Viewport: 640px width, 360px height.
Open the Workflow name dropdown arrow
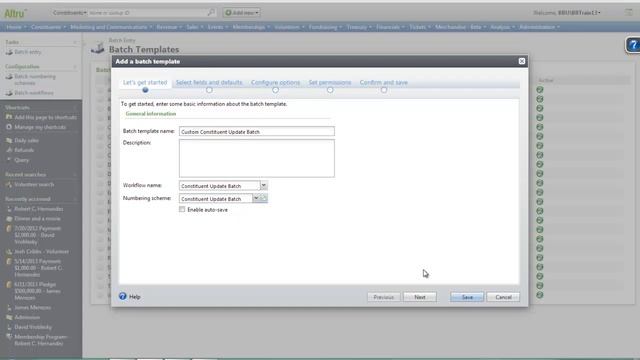coord(264,186)
